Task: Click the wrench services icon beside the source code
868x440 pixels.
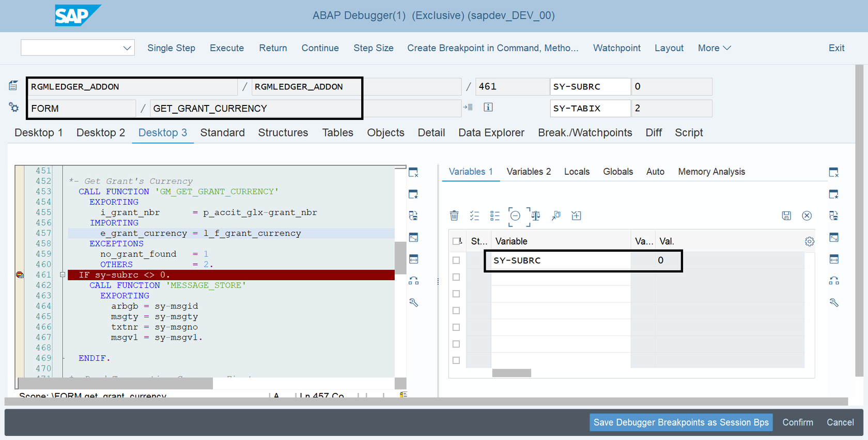Action: [413, 302]
